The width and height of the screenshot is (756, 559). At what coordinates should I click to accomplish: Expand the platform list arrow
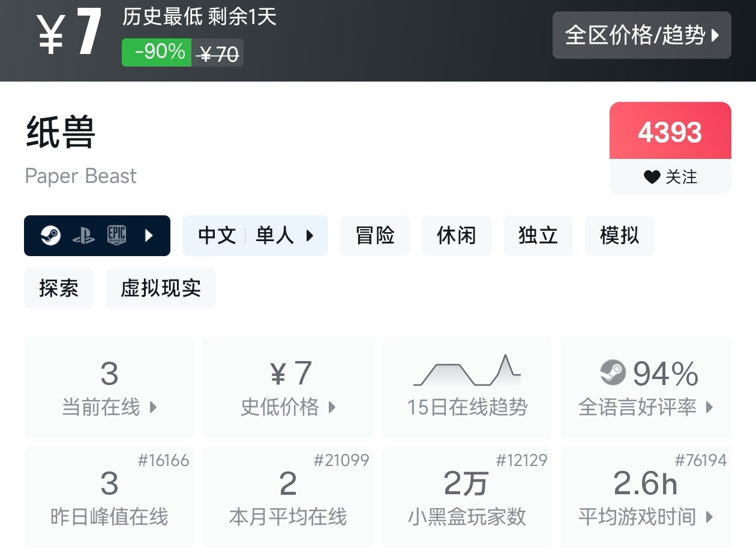pyautogui.click(x=149, y=236)
